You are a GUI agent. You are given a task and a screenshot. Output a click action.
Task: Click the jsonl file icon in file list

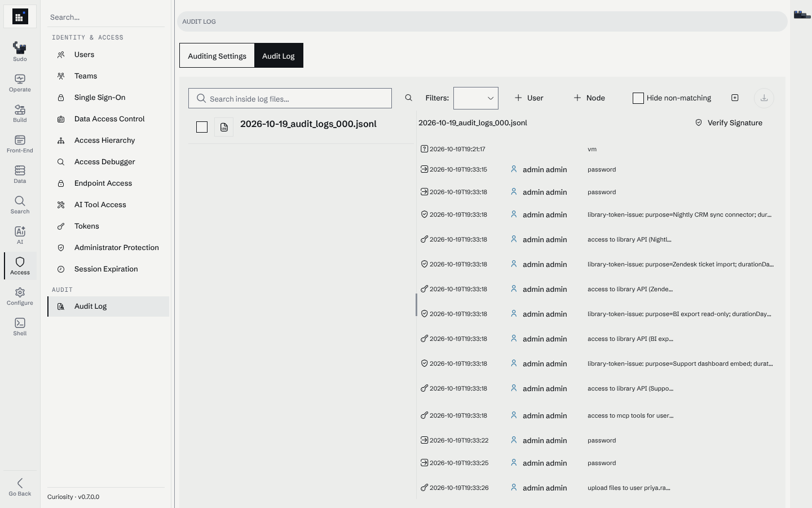coord(224,127)
